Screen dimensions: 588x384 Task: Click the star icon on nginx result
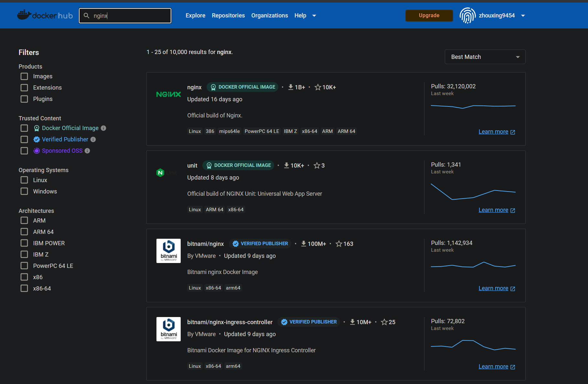(318, 87)
